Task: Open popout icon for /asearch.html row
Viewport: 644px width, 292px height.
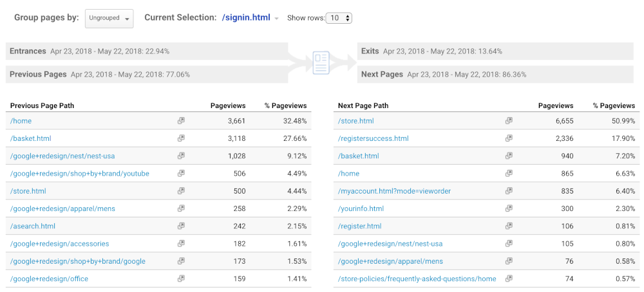Action: coord(181,226)
